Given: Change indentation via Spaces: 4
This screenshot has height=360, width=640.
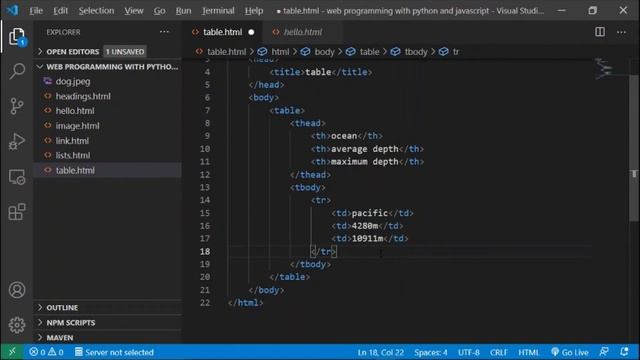Looking at the screenshot, I should coord(431,352).
